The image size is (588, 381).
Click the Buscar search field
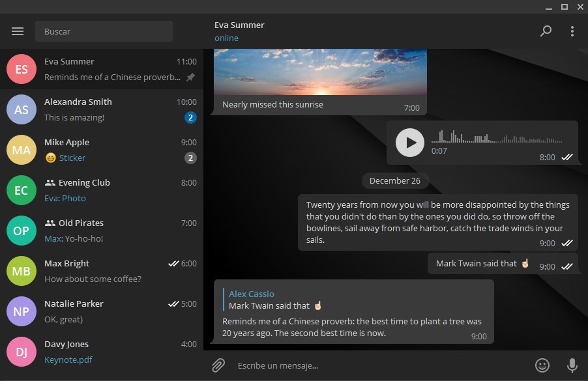104,31
